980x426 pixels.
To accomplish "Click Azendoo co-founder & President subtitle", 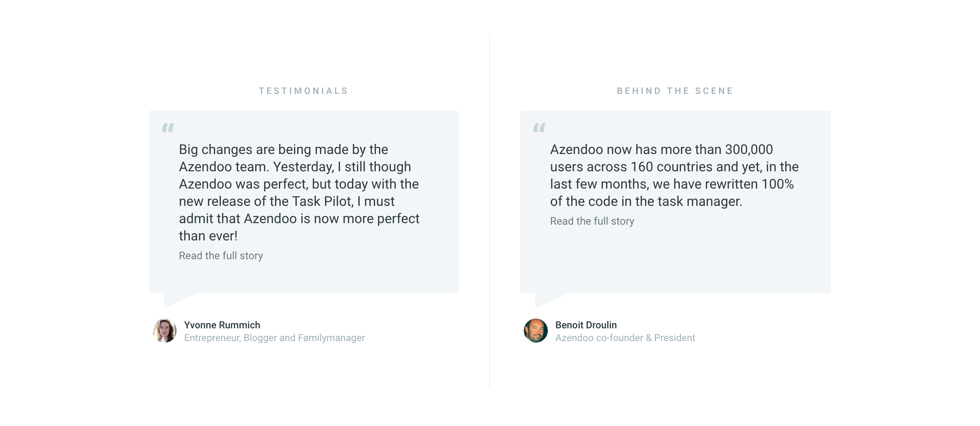I will (625, 338).
